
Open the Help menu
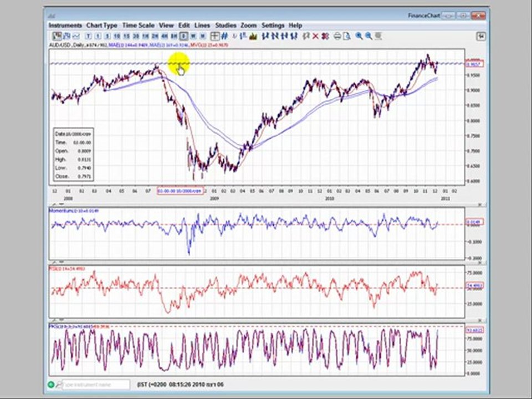[x=295, y=25]
